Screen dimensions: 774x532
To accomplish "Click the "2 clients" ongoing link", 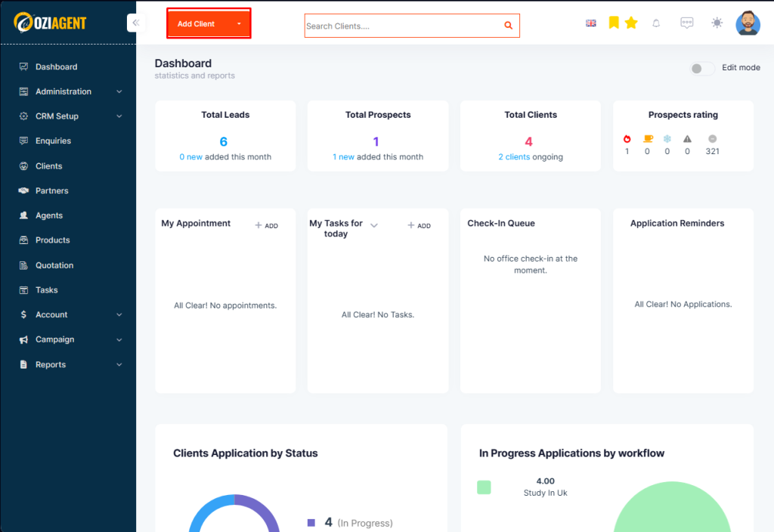I will click(x=514, y=157).
